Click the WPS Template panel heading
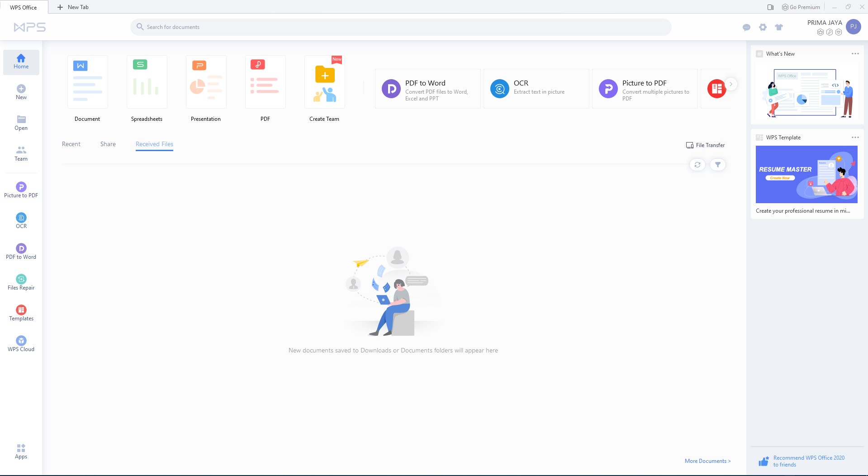The width and height of the screenshot is (868, 476). click(x=783, y=138)
